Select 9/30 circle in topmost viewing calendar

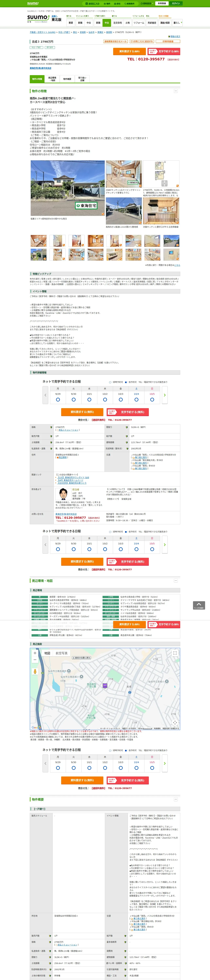(x=74, y=400)
